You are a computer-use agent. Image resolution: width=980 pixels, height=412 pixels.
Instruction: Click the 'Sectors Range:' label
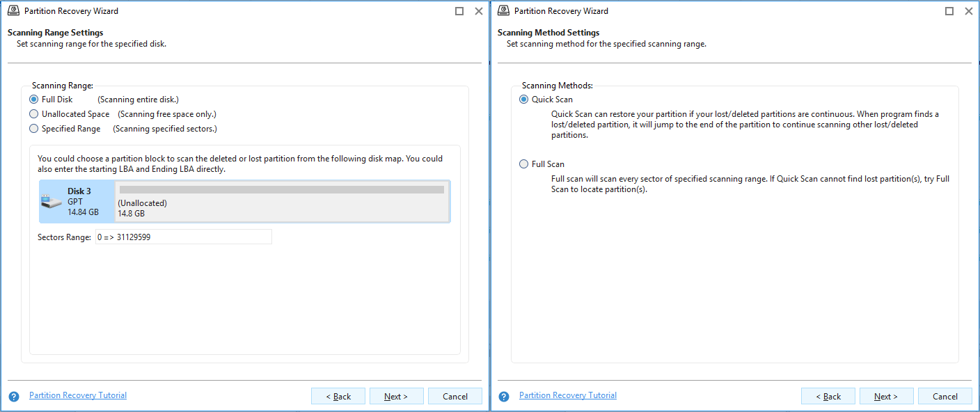(x=64, y=237)
